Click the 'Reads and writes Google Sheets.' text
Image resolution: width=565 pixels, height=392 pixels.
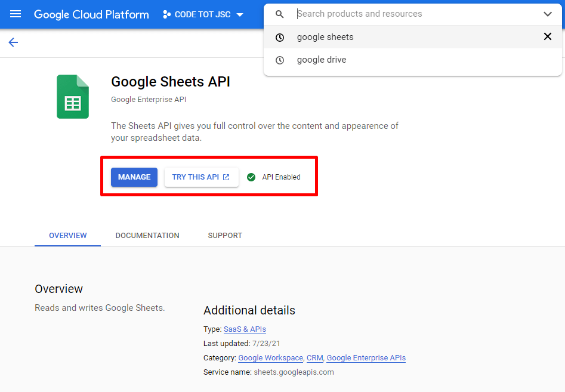click(x=100, y=308)
